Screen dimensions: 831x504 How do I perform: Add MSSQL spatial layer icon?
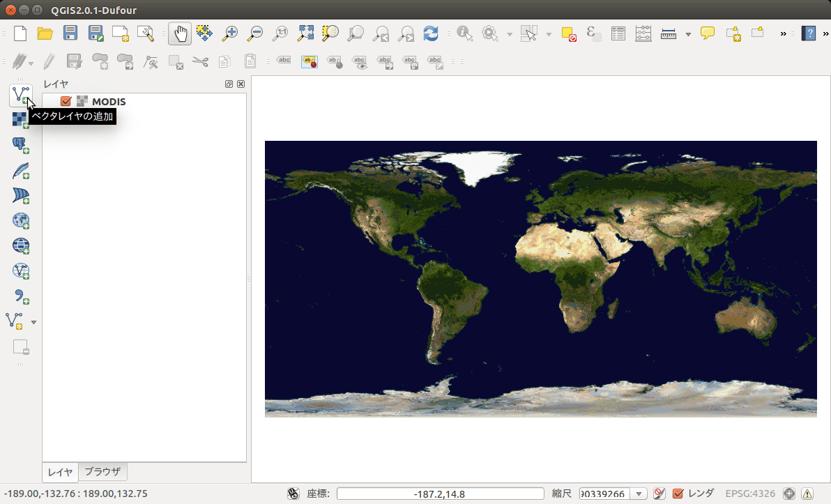click(21, 196)
